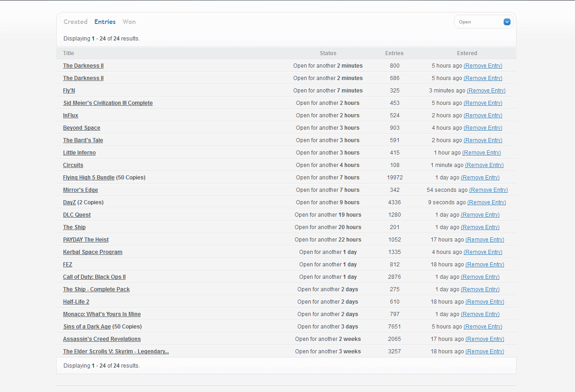The image size is (575, 392).
Task: Remove entry for Mirror's Edge
Action: tap(488, 190)
